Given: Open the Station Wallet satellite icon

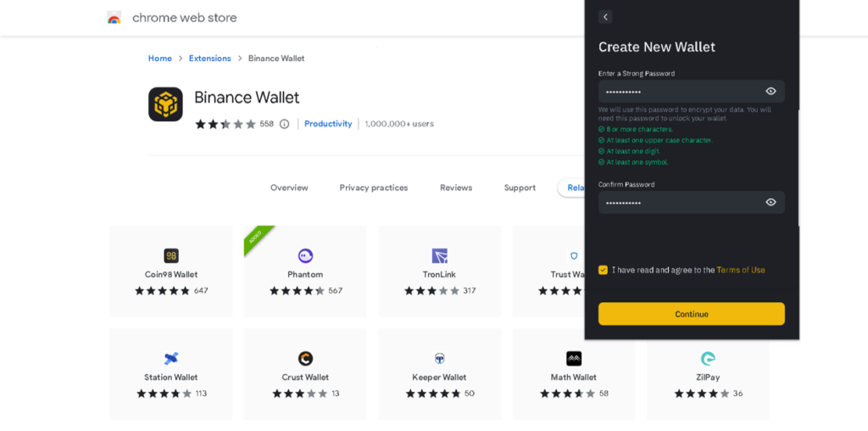Looking at the screenshot, I should point(171,358).
